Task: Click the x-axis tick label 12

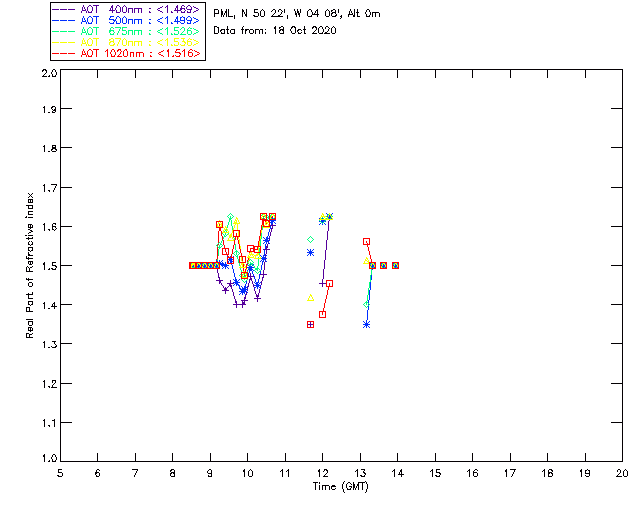Action: pyautogui.click(x=322, y=473)
